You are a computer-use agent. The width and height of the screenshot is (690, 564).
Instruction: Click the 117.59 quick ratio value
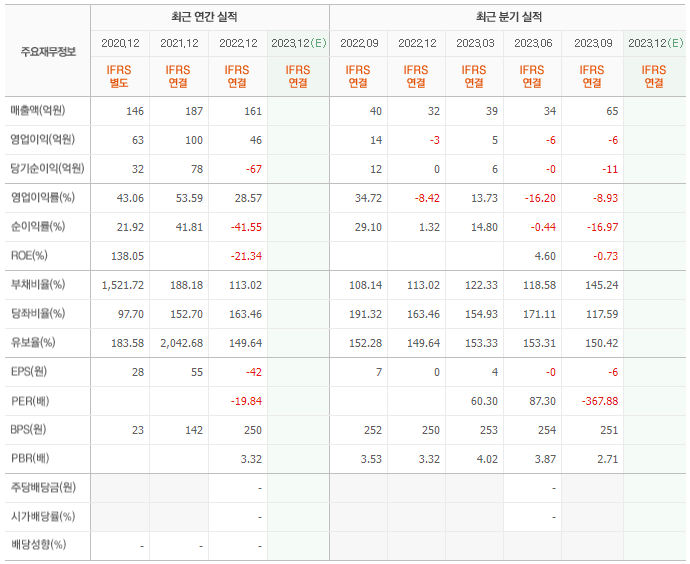(602, 314)
